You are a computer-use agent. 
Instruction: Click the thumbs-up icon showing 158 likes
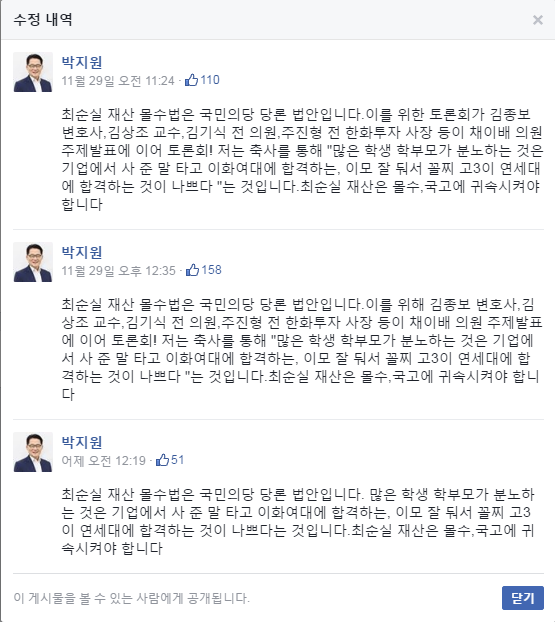click(x=192, y=270)
